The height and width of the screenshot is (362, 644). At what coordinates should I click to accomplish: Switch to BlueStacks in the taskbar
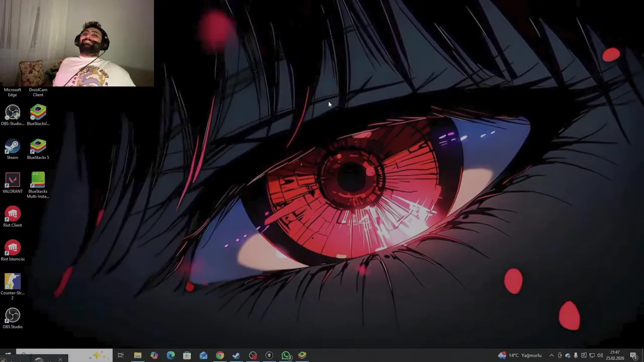point(302,355)
